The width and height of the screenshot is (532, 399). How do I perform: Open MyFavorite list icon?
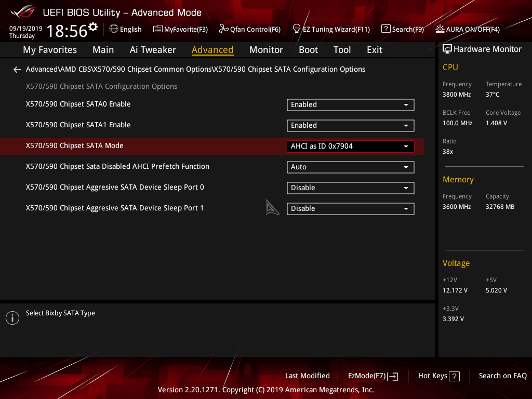click(x=158, y=29)
